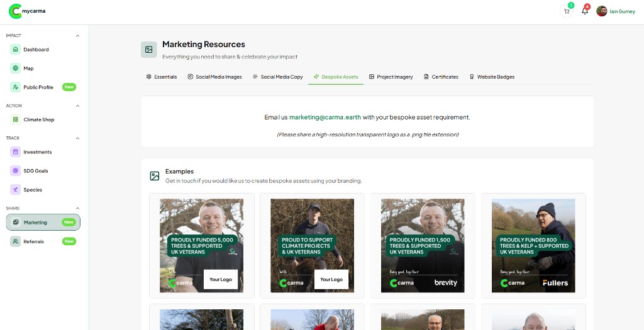Select the Bespoke Assets tab
644x330 pixels.
tap(336, 77)
